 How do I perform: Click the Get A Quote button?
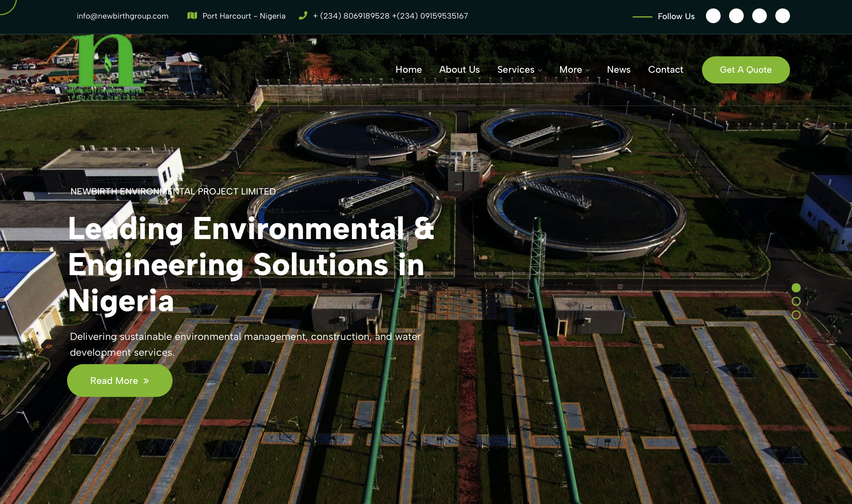pyautogui.click(x=746, y=70)
